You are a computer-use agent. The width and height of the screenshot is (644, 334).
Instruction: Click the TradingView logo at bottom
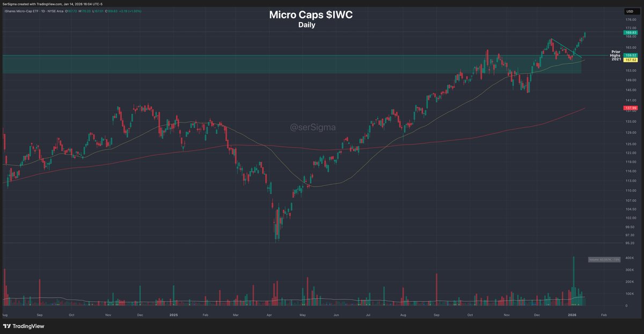point(24,326)
